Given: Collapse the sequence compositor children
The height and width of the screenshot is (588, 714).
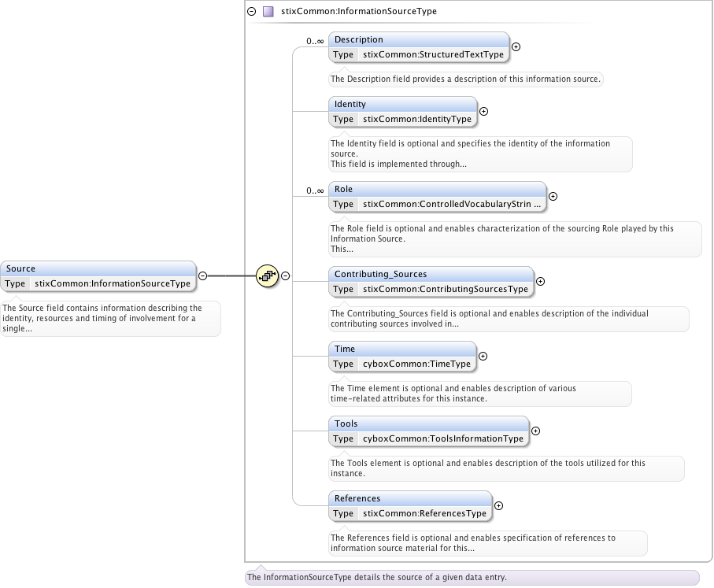Looking at the screenshot, I should click(286, 276).
